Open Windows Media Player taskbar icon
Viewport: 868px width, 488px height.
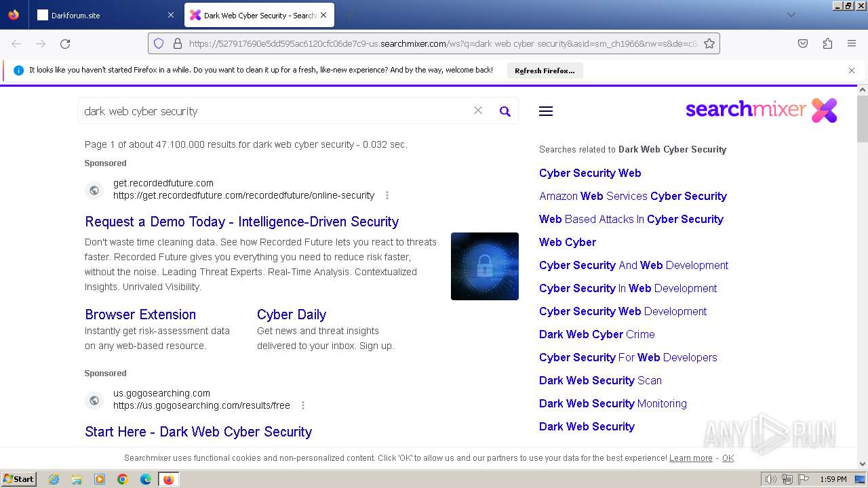tap(100, 479)
